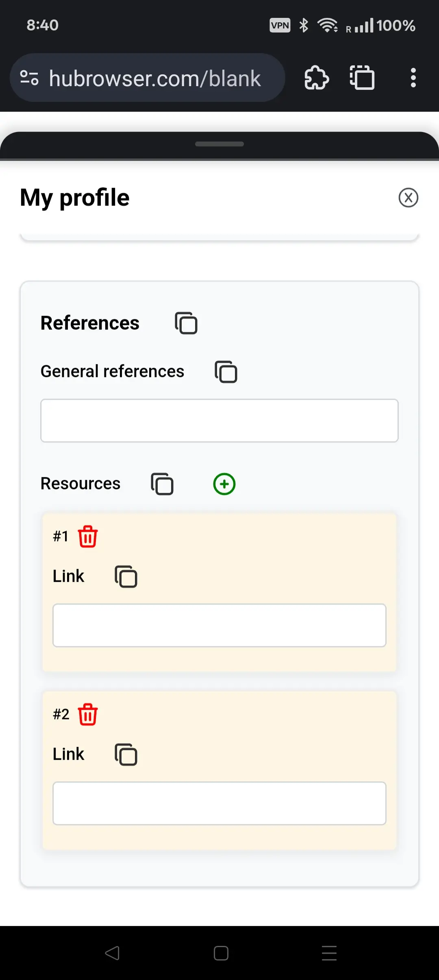Delete resource #1
Screen dimensions: 439x980
point(88,537)
